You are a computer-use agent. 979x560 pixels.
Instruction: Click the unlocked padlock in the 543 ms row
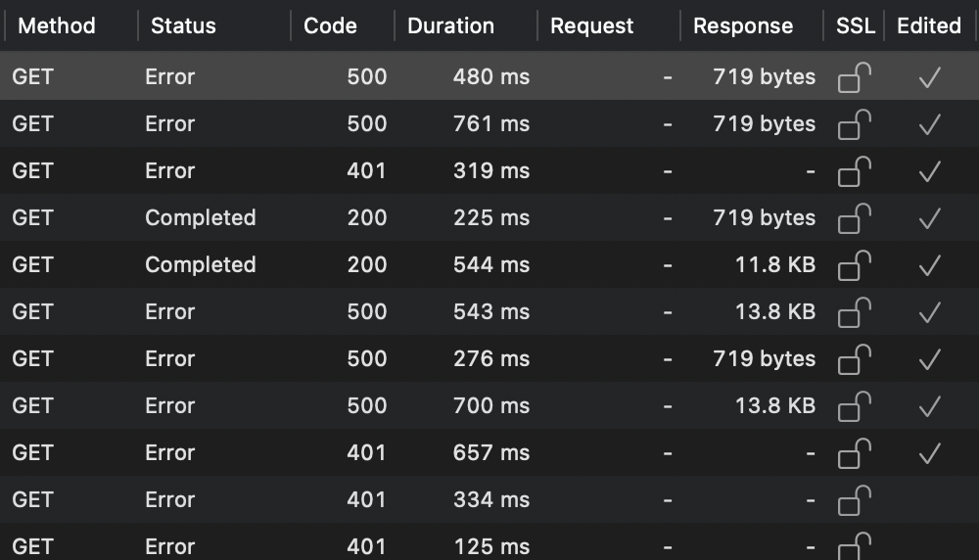[x=855, y=312]
